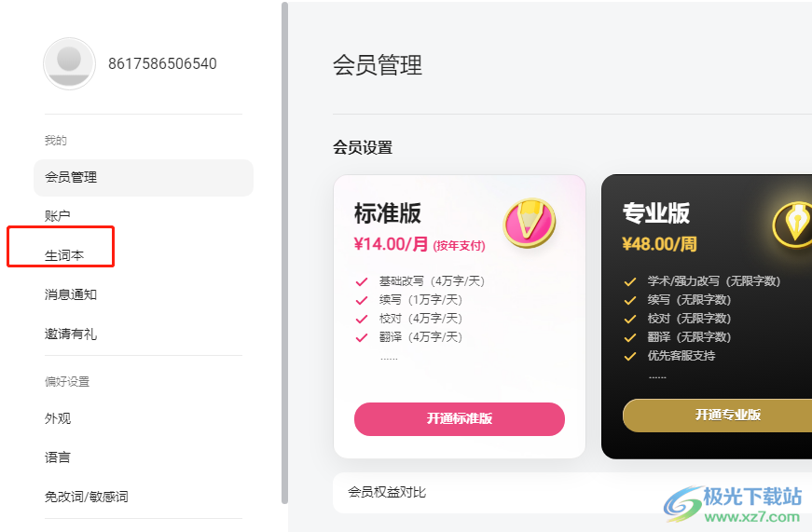Click the 基础改写 feature checkmark row
The height and width of the screenshot is (532, 812).
[x=420, y=281]
